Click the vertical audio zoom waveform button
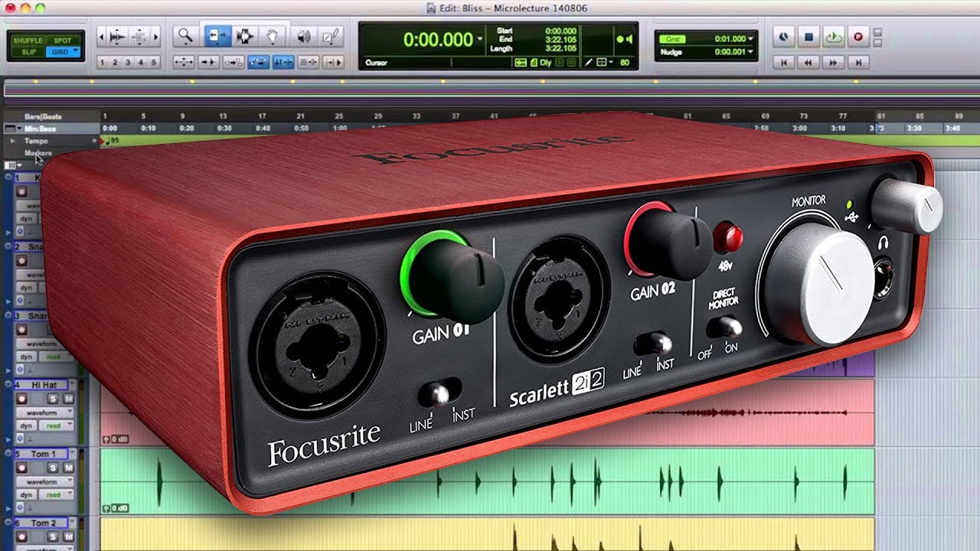 (117, 36)
